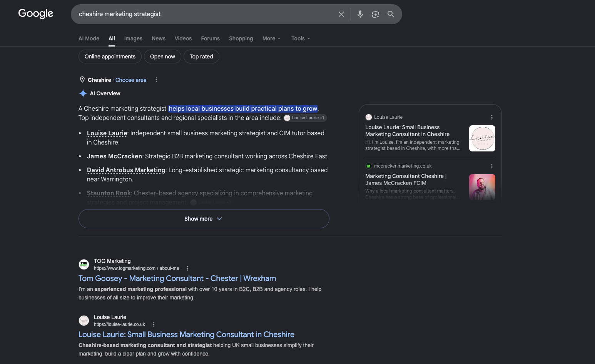Image resolution: width=595 pixels, height=364 pixels.
Task: Click the location pin icon beside Cheshire
Action: coord(82,80)
